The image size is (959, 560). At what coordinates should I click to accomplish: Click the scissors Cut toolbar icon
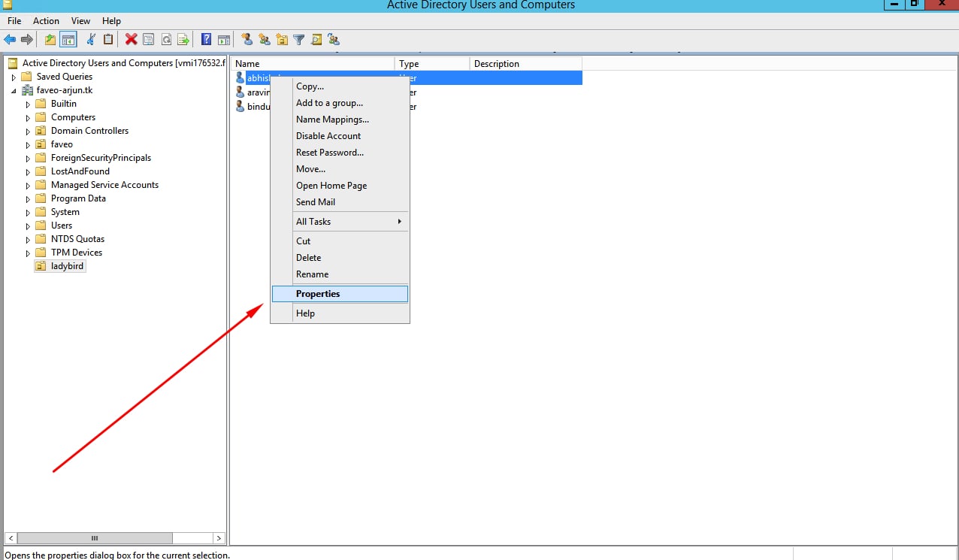92,40
